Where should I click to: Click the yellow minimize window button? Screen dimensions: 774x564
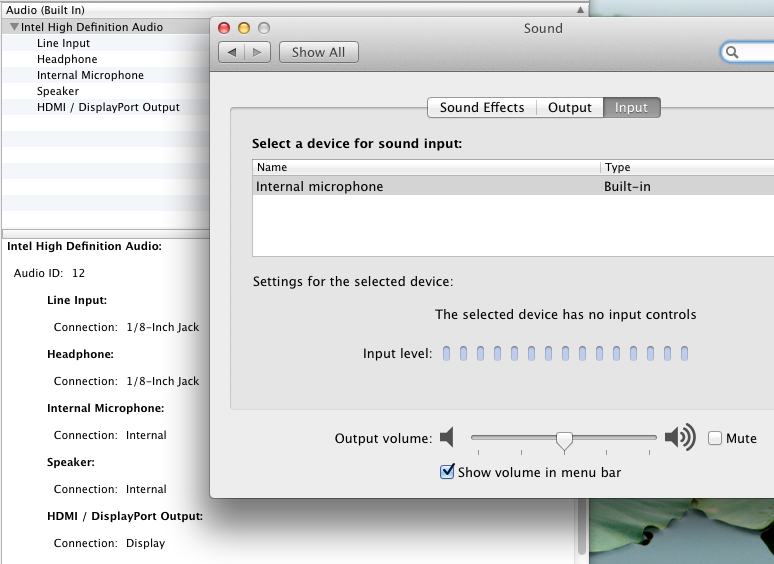(x=244, y=28)
